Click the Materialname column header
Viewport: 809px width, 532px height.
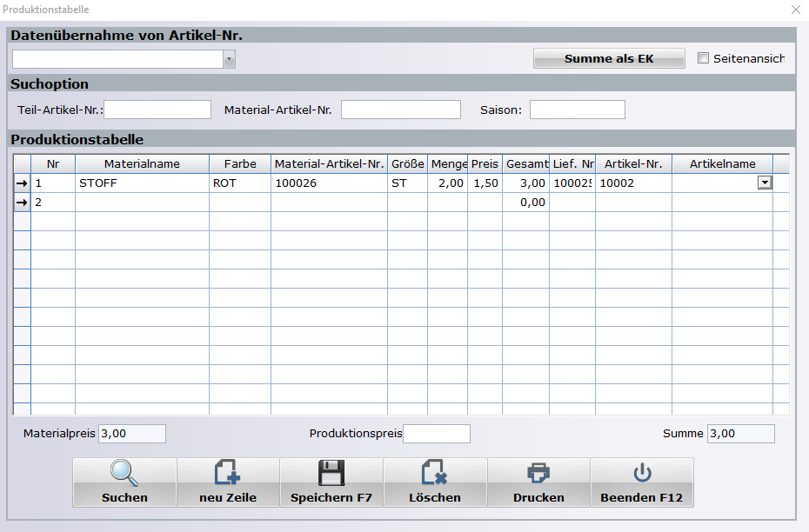(142, 163)
